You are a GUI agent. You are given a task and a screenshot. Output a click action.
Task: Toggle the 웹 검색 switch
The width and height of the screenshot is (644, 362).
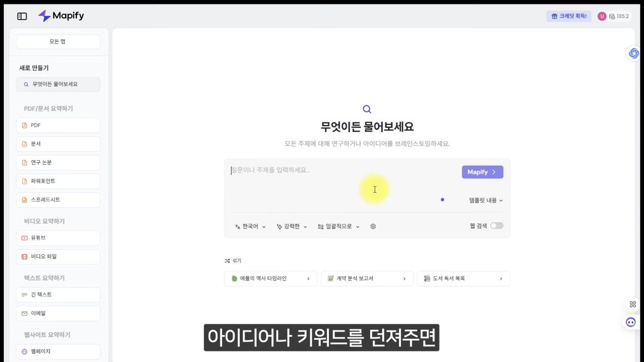pos(496,226)
